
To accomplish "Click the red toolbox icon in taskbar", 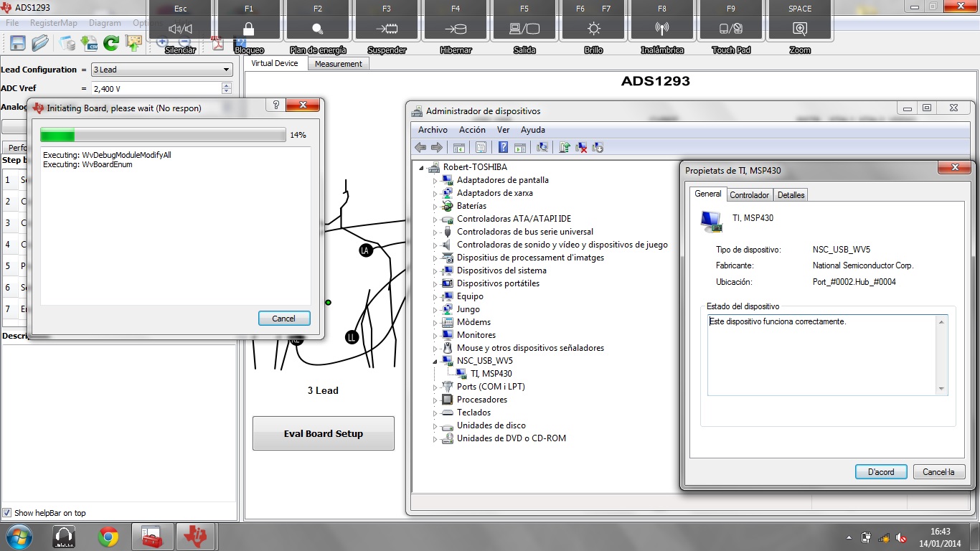I will coord(152,537).
